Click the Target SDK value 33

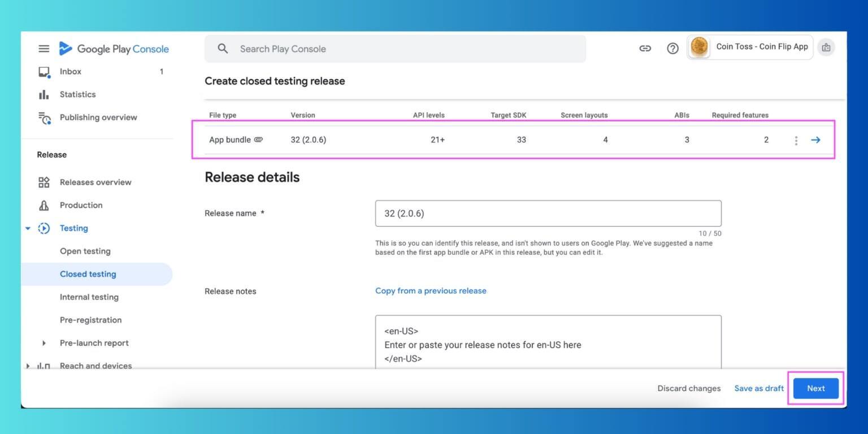click(x=522, y=140)
